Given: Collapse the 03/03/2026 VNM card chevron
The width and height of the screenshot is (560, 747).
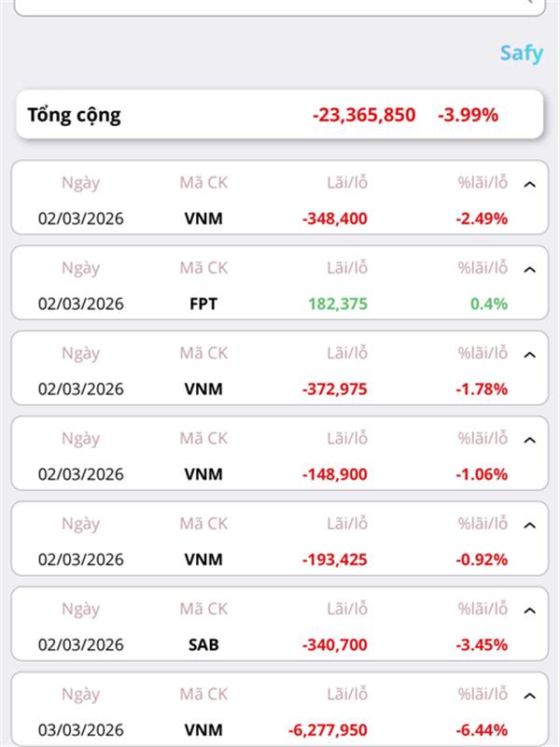Looking at the screenshot, I should pos(530,696).
